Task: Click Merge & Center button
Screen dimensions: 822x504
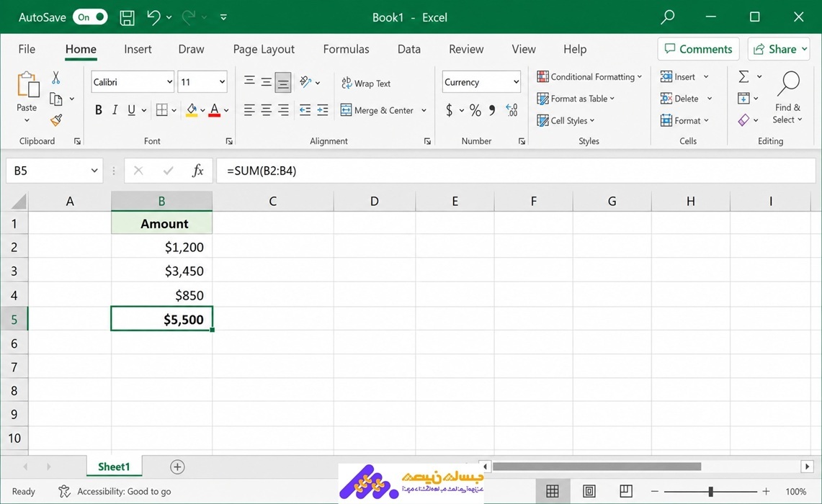Action: pyautogui.click(x=378, y=111)
